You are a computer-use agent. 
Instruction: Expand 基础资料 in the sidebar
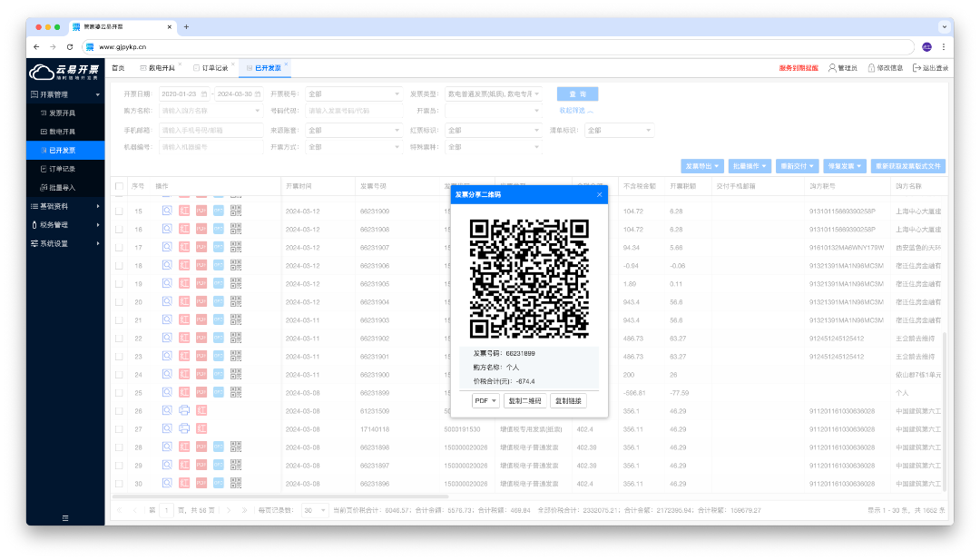(x=65, y=206)
